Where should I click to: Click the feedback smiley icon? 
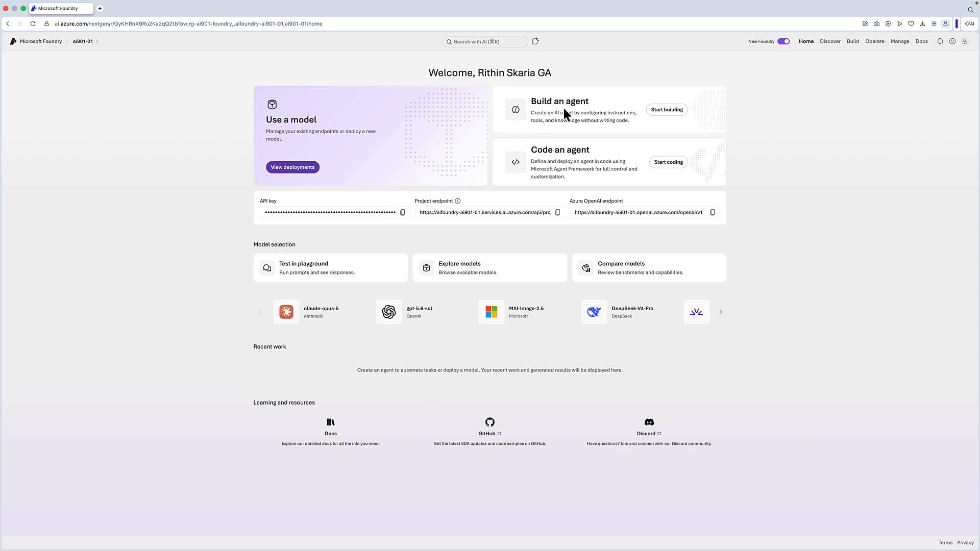[x=952, y=42]
